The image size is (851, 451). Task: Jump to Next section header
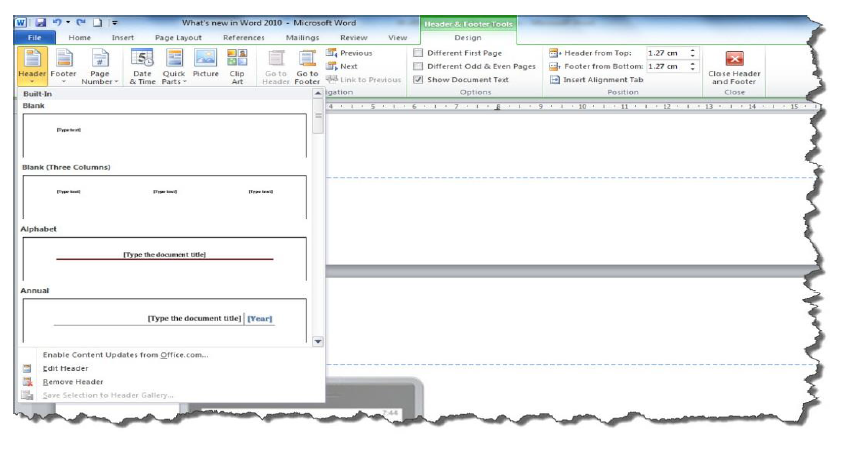(x=342, y=66)
